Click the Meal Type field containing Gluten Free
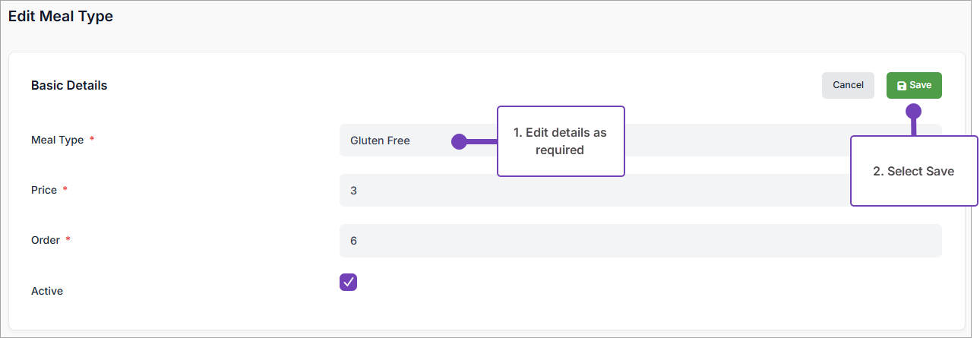980x338 pixels. 395,141
